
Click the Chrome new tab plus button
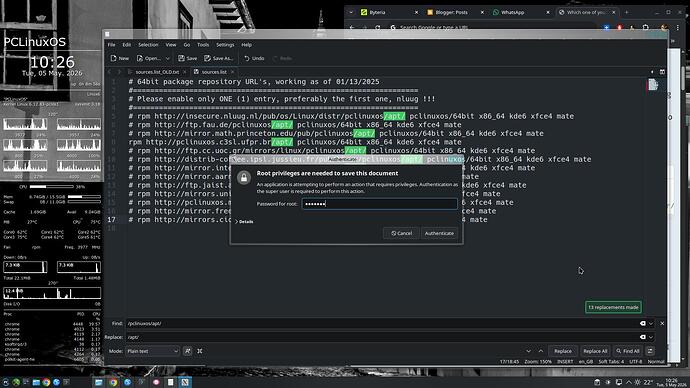627,12
